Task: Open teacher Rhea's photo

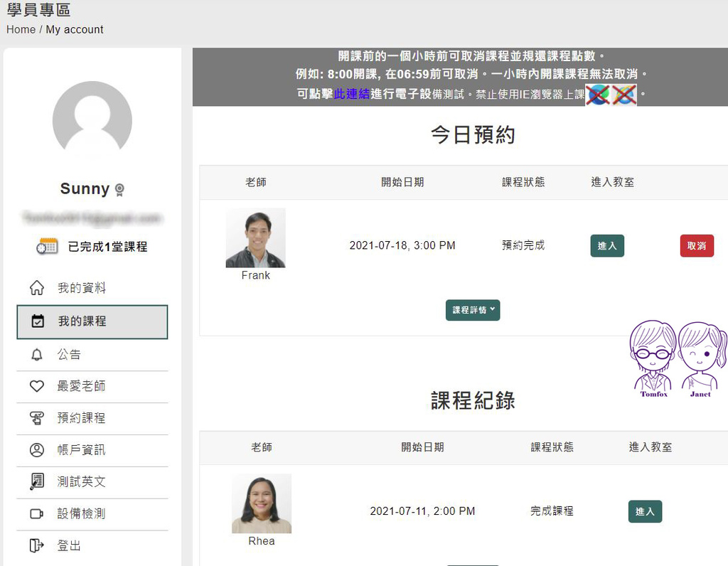Action: 262,503
